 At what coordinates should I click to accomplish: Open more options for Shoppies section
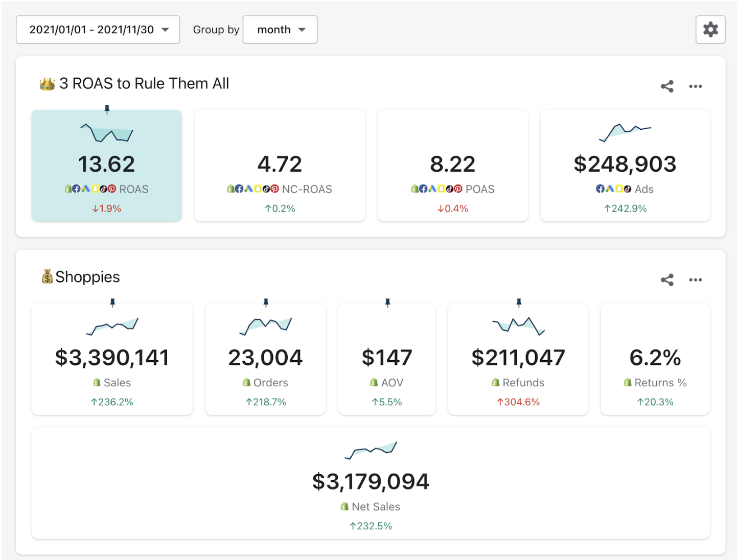[695, 279]
